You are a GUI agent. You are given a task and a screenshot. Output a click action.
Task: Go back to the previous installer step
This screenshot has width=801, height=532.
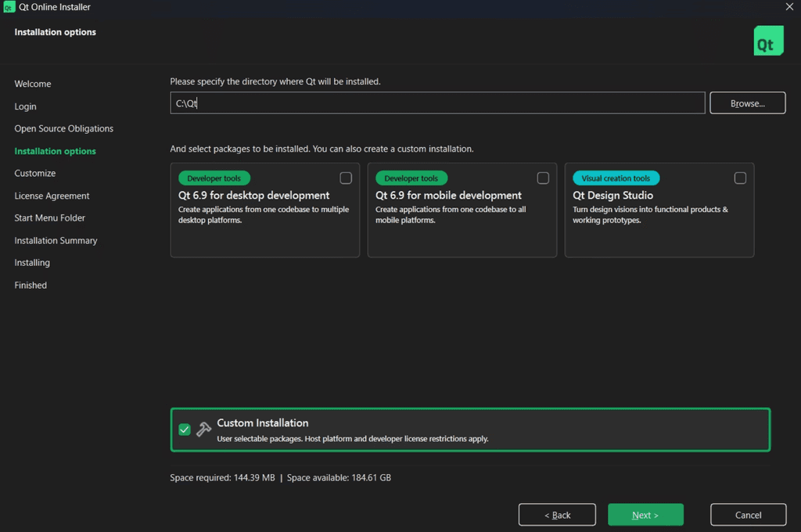[x=557, y=514]
